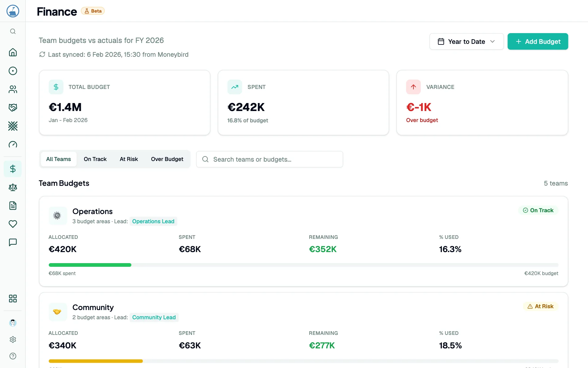Image resolution: width=588 pixels, height=368 pixels.
Task: Open People section via users icon
Action: tap(13, 89)
